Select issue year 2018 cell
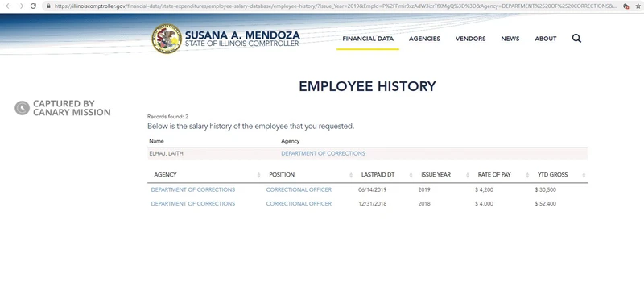 point(424,204)
